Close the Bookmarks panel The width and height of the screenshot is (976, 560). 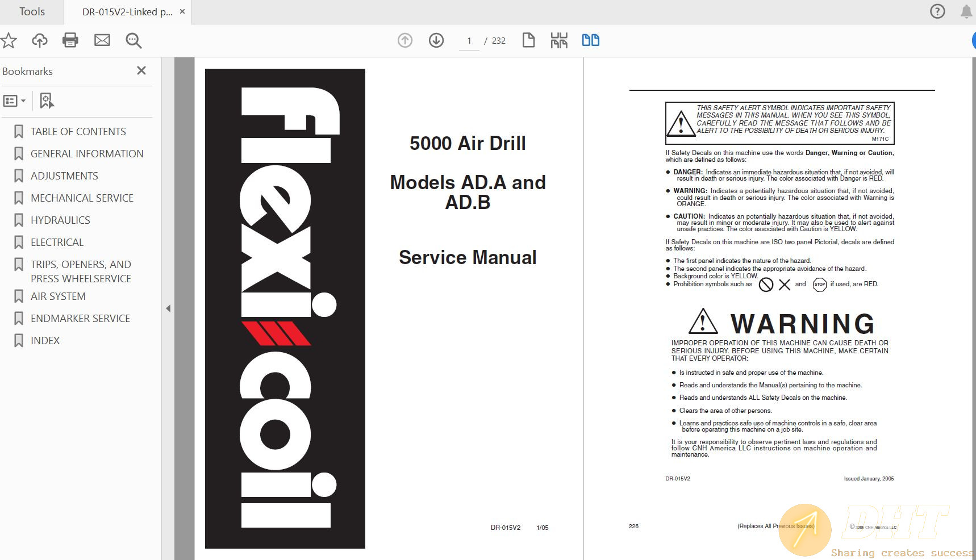141,70
